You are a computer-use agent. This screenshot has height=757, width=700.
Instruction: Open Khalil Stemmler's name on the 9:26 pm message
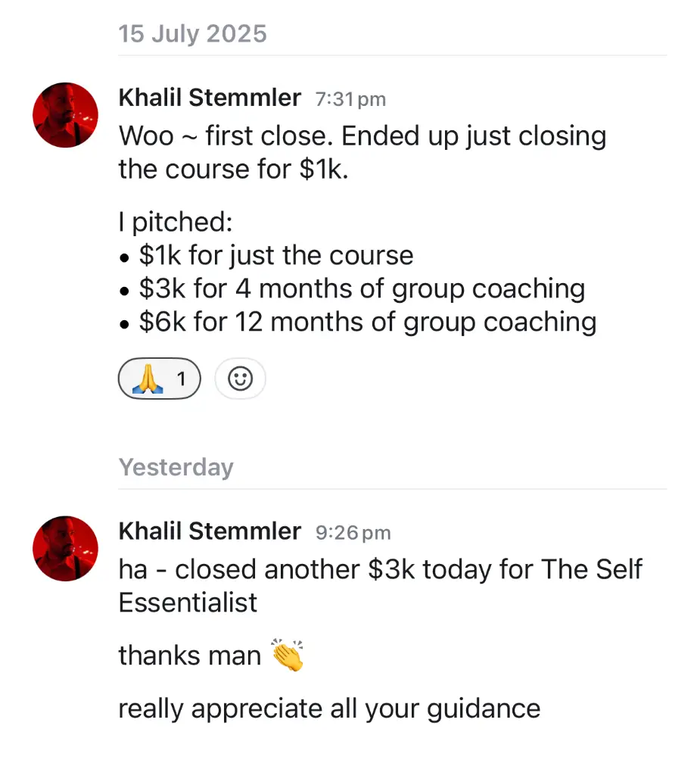click(x=210, y=531)
